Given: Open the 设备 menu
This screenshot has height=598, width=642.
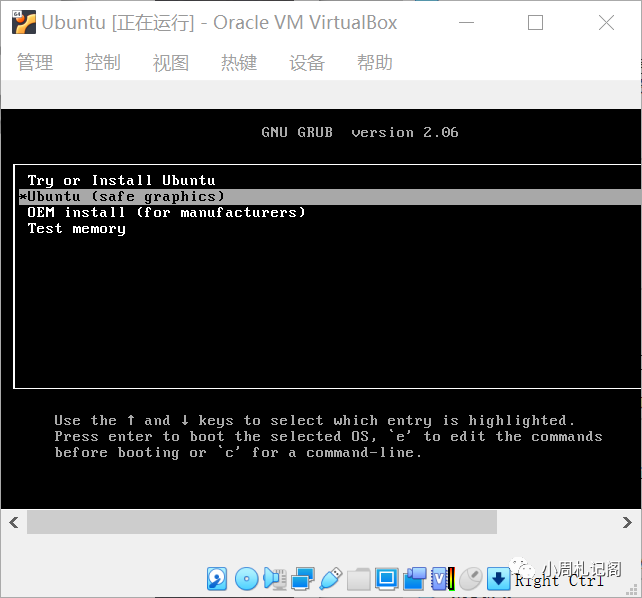Looking at the screenshot, I should tap(307, 63).
